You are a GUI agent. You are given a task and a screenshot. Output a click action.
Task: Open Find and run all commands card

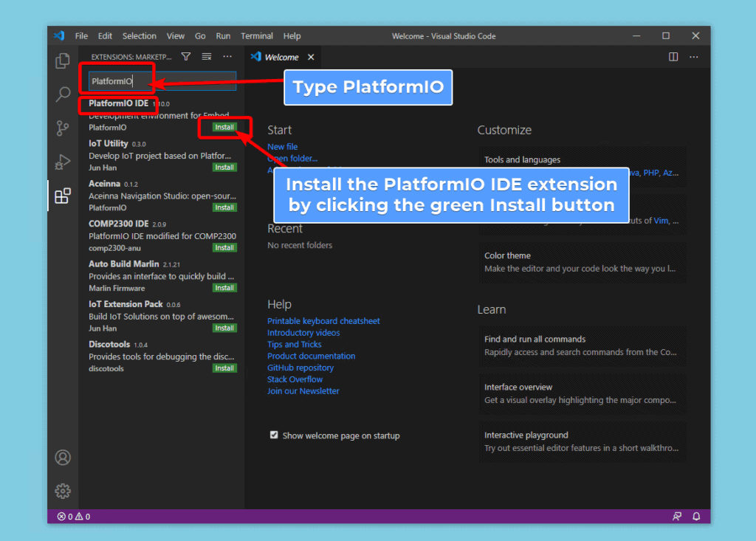(583, 345)
